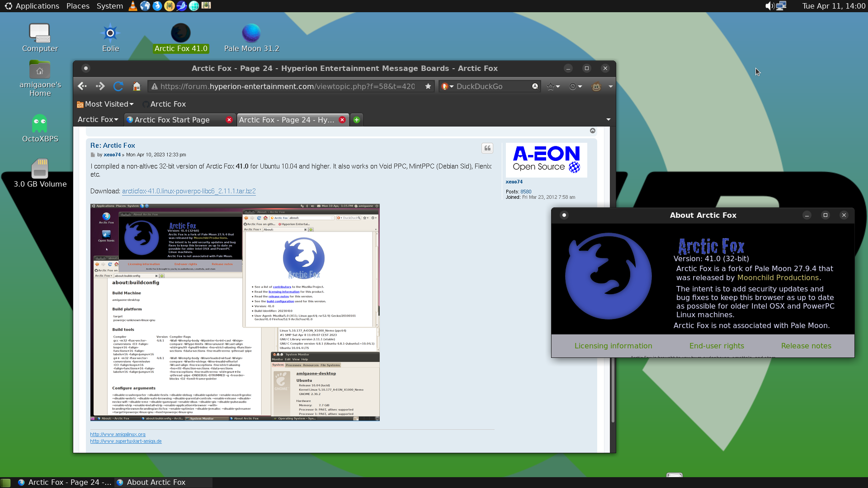Click the post document icon beside byline
The width and height of the screenshot is (868, 488).
[x=93, y=155]
